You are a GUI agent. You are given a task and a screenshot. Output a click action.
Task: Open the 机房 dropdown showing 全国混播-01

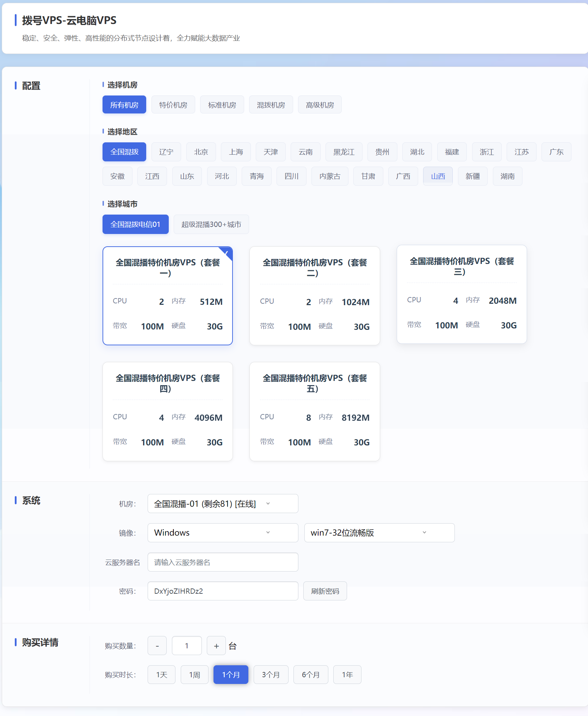(x=223, y=504)
